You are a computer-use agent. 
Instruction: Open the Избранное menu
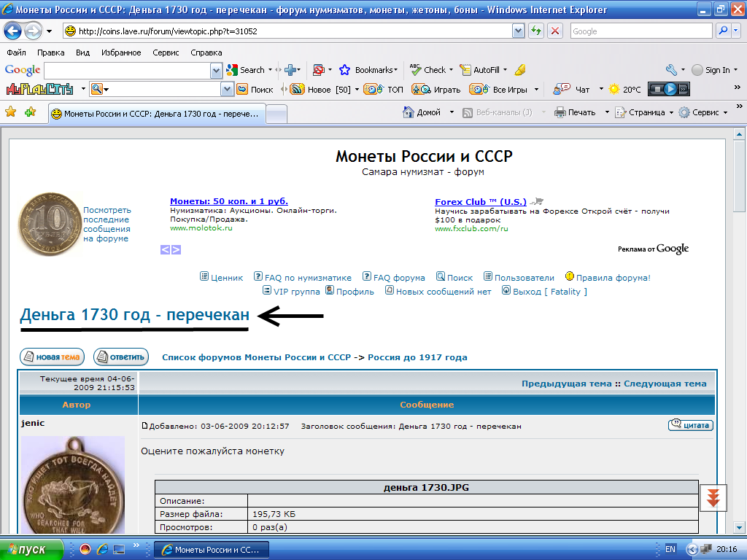pos(121,52)
